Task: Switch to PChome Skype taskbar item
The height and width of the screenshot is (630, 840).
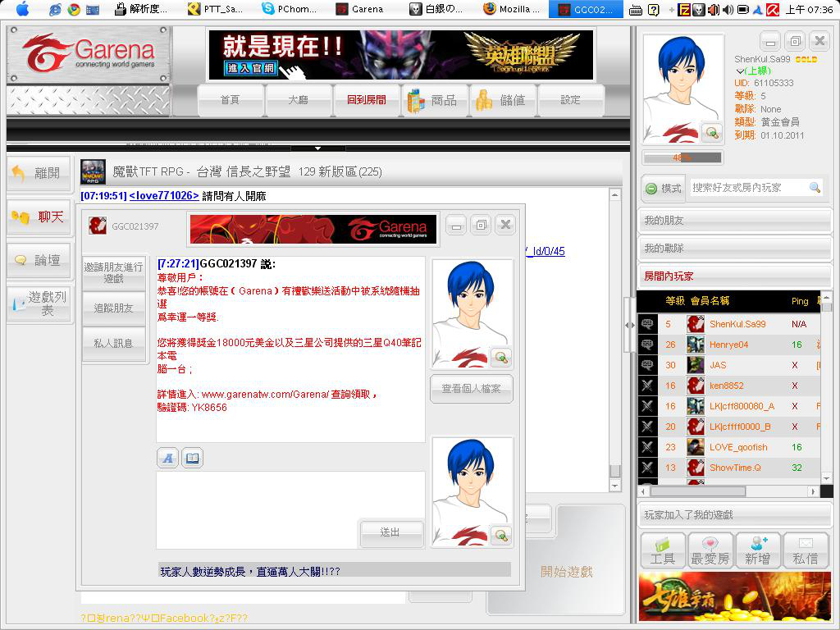Action: click(x=289, y=9)
